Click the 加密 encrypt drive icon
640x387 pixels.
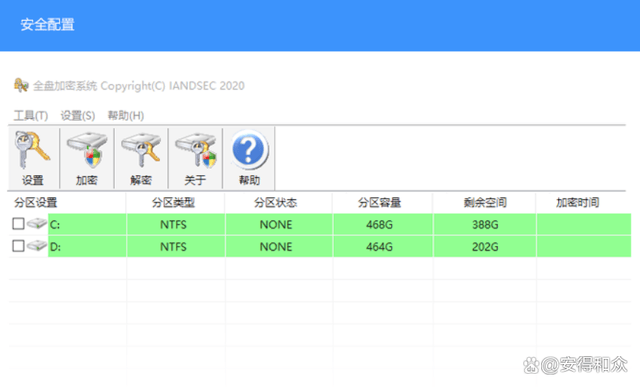click(87, 150)
